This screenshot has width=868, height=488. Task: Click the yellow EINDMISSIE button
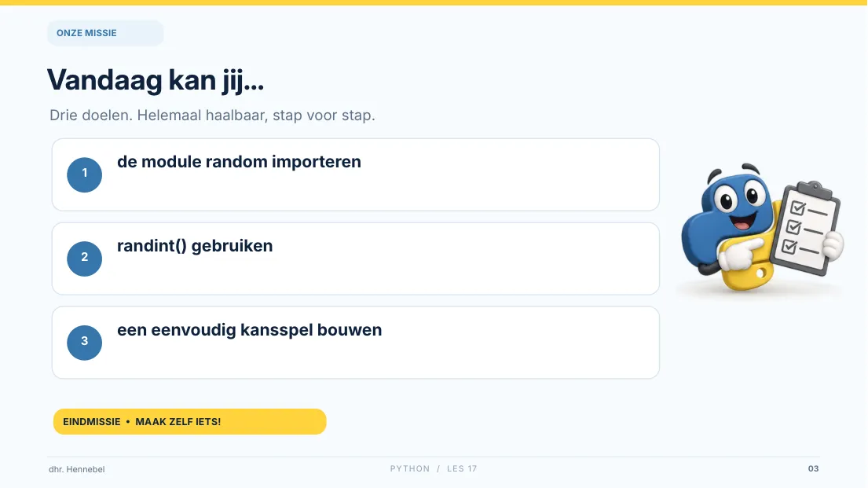tap(190, 421)
